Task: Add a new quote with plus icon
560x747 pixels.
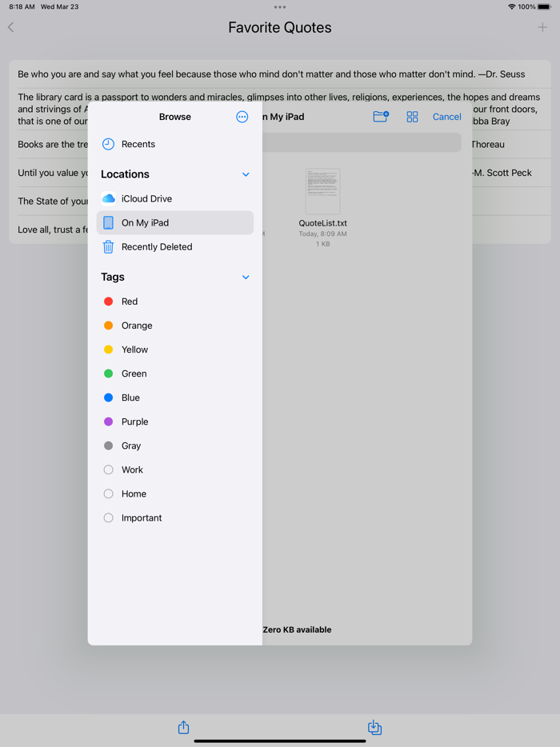Action: coord(542,27)
